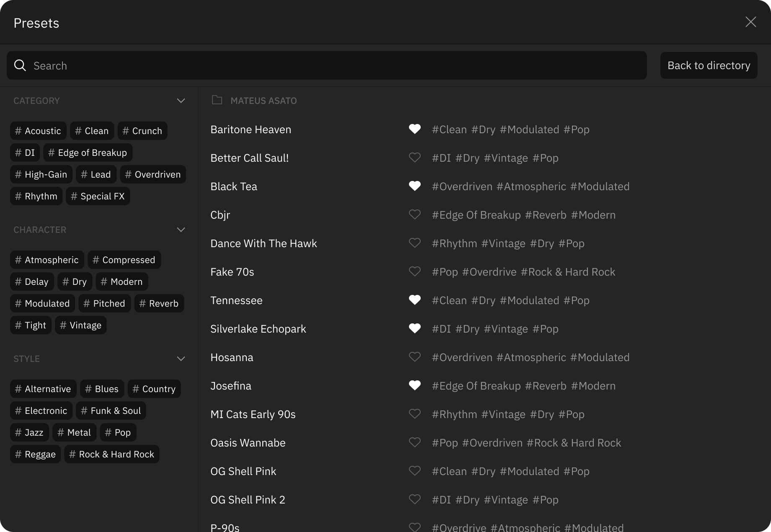Unfavorite the Silverlake Echopark preset

[x=415, y=328]
